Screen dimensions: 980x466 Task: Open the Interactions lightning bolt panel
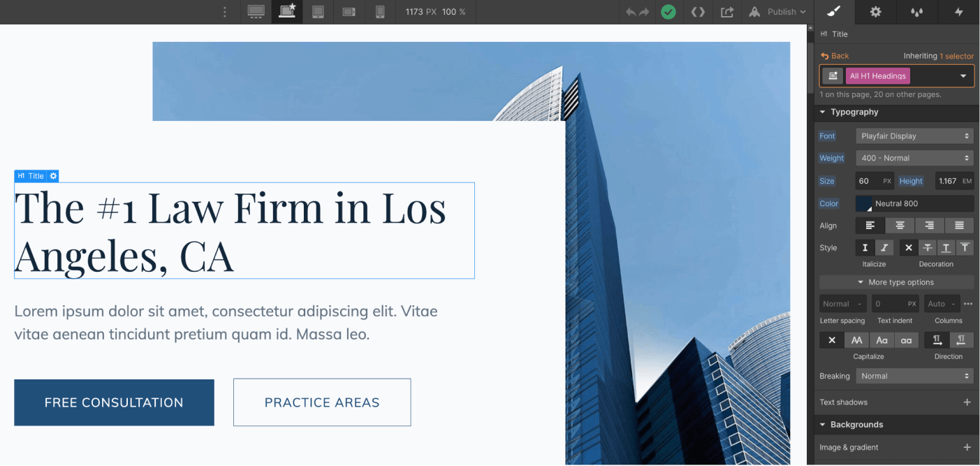[x=958, y=12]
